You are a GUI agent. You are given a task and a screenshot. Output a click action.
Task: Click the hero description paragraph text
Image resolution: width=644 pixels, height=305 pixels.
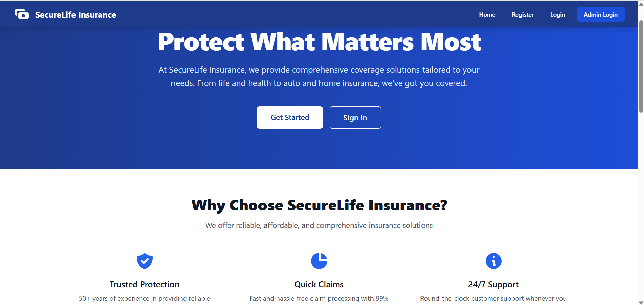click(319, 76)
